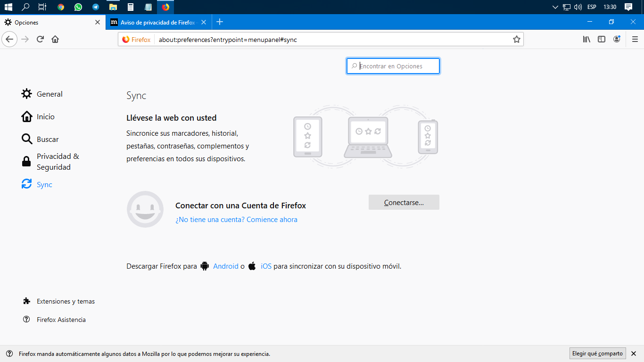Go to Privacidad & Seguridad settings
The image size is (644, 362).
pos(58,162)
